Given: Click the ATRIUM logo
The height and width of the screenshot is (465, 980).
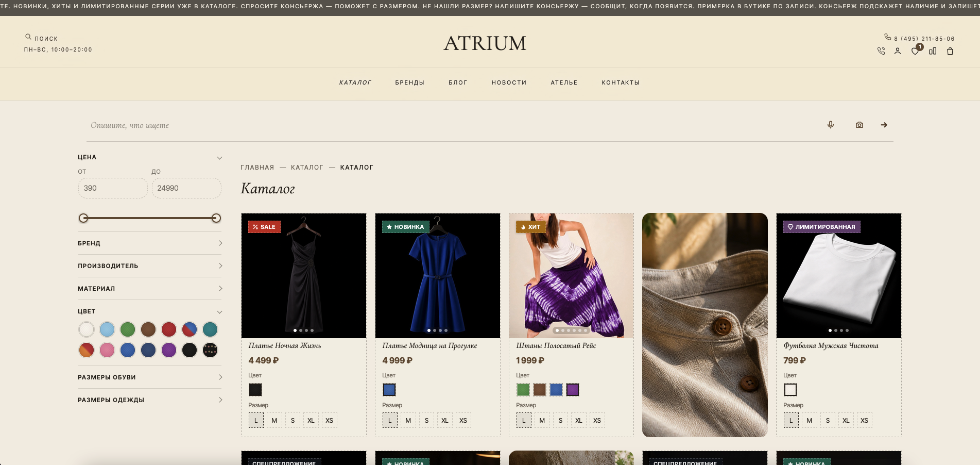Looking at the screenshot, I should tap(485, 43).
